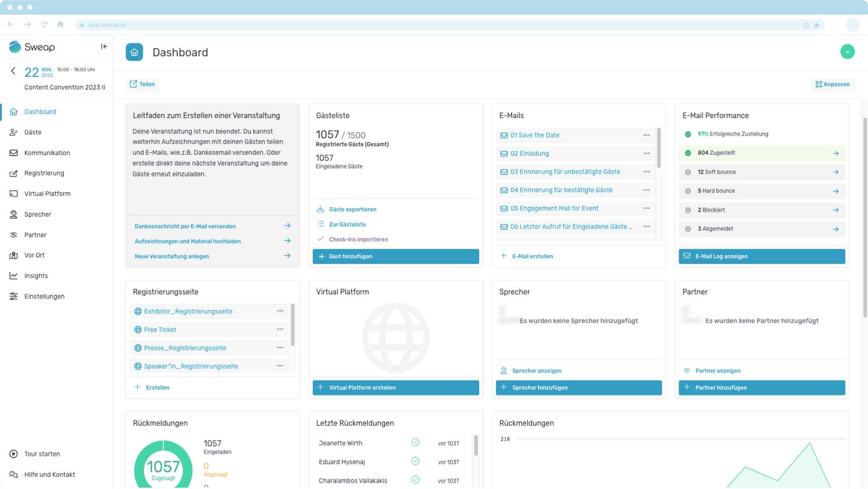868x489 pixels.
Task: Click the Dashboard home icon in header
Action: tap(134, 52)
